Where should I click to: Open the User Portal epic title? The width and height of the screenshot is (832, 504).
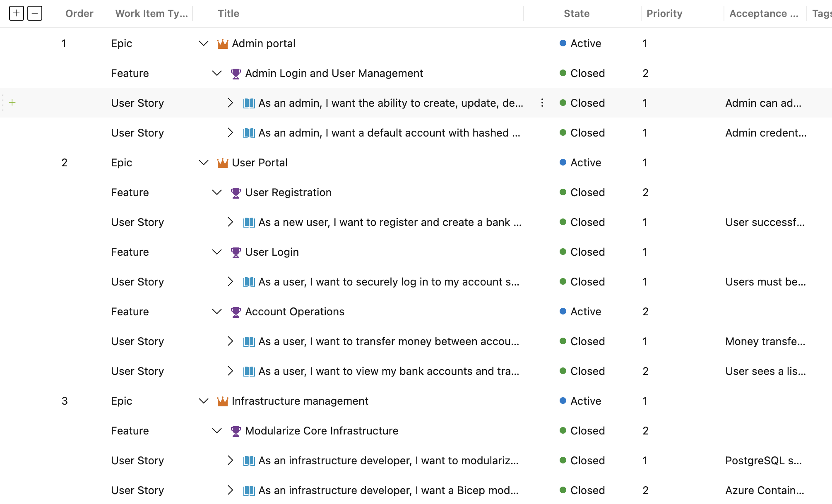pos(260,163)
